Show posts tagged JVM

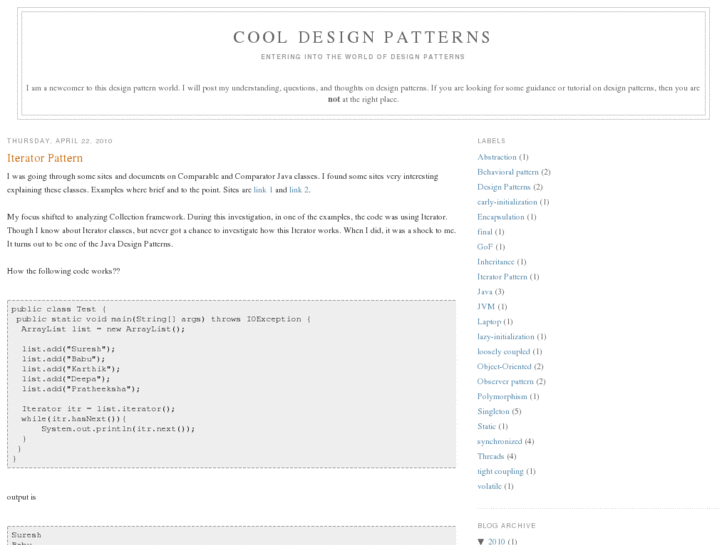click(x=486, y=306)
